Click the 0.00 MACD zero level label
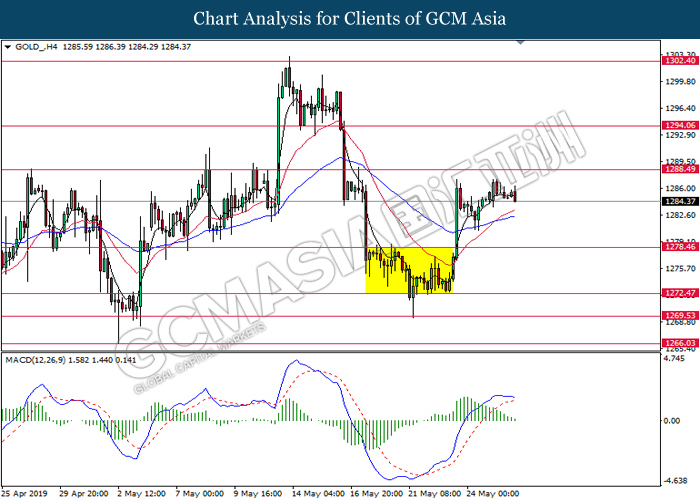Image resolution: width=700 pixels, height=500 pixels. click(671, 421)
